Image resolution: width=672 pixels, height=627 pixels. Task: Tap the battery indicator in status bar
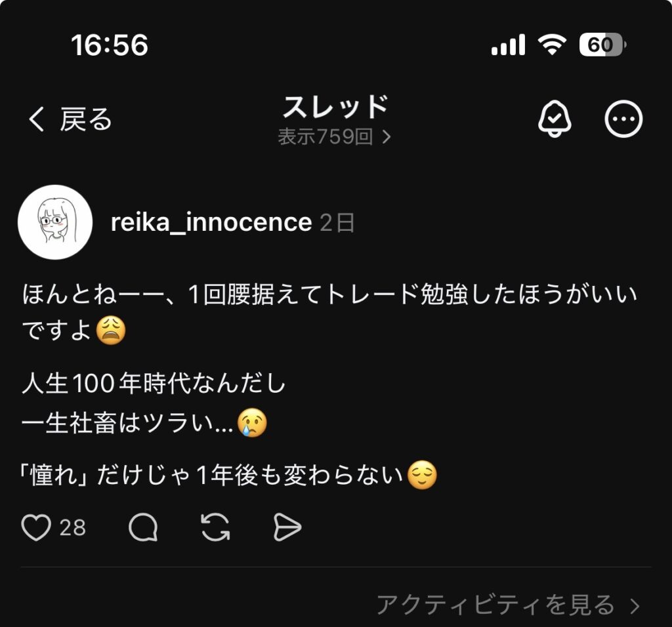[x=602, y=45]
